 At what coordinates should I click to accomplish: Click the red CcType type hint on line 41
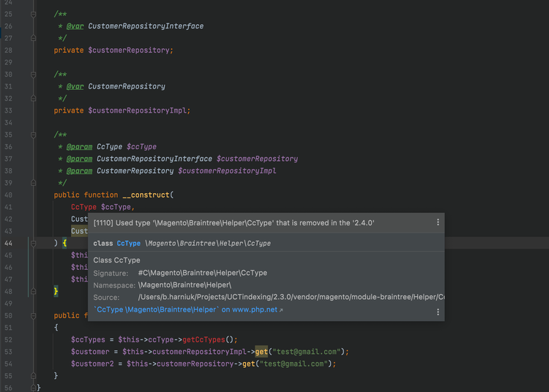(x=83, y=207)
